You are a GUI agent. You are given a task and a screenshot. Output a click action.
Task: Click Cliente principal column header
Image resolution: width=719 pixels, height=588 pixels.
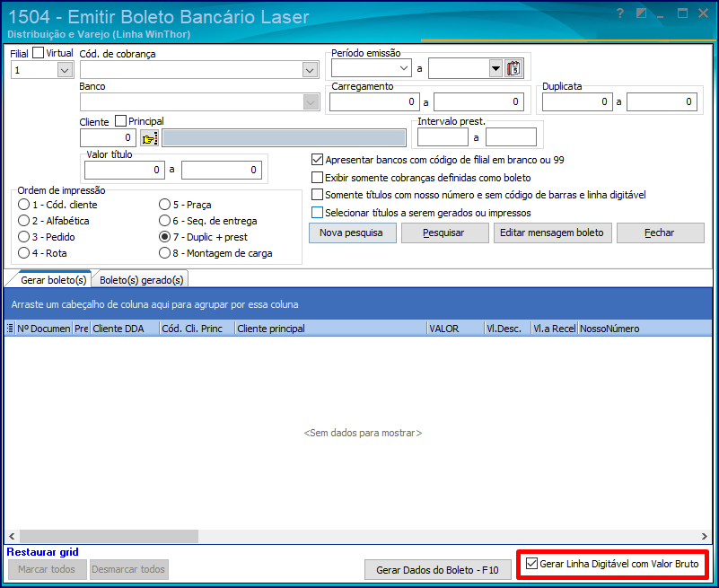(330, 329)
